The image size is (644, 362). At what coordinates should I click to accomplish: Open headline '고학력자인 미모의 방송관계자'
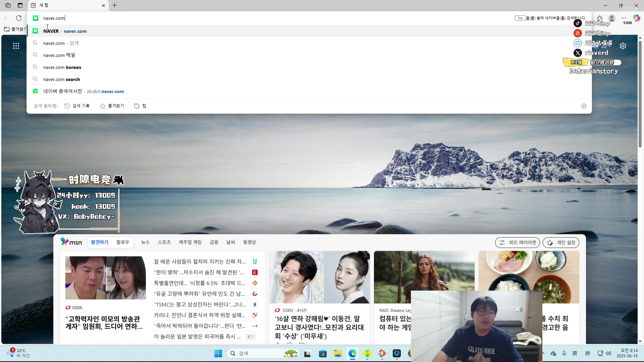coord(104,323)
